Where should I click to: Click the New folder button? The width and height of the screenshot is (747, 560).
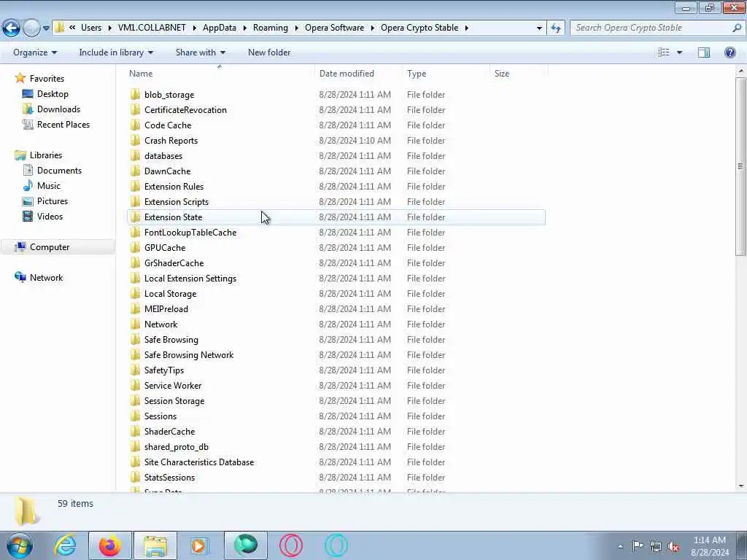[x=269, y=52]
